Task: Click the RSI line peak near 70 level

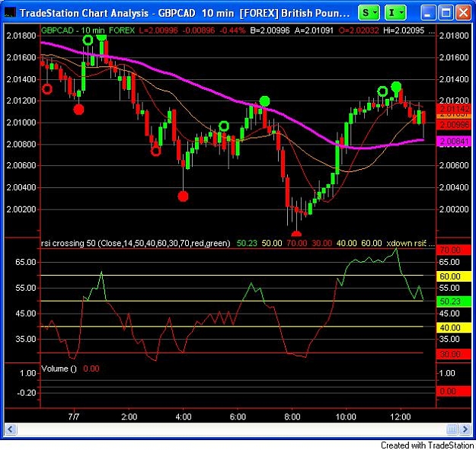Action: (x=396, y=250)
